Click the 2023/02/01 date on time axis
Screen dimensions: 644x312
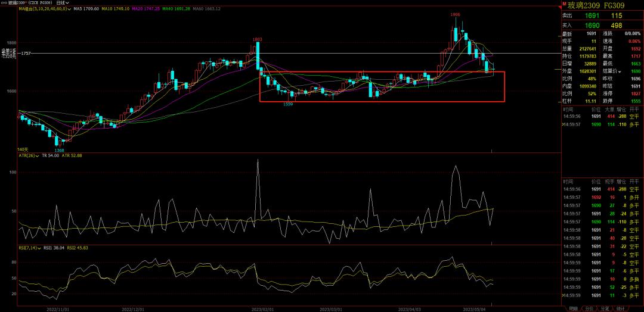click(261, 309)
